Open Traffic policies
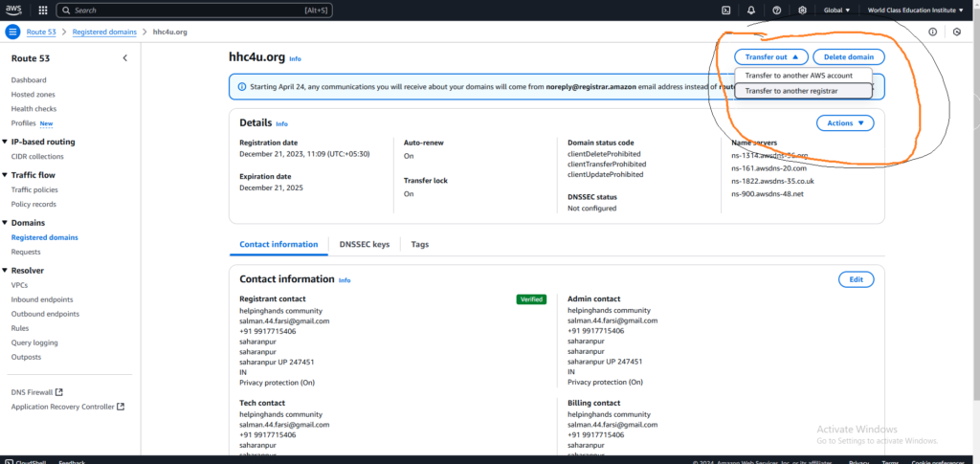980x464 pixels. [34, 189]
